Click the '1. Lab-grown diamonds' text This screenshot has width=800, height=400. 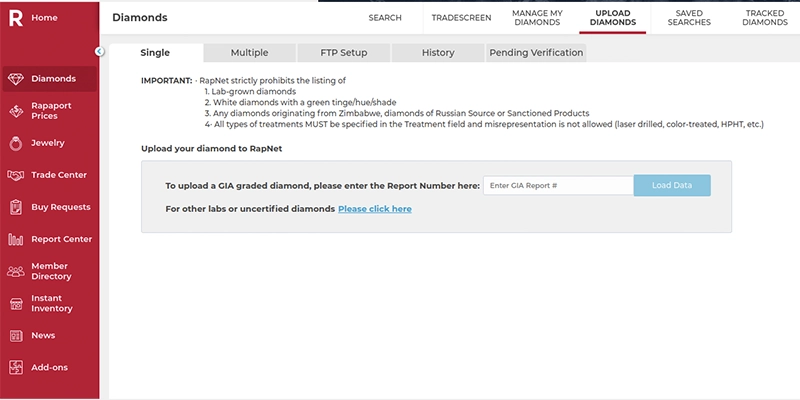251,91
